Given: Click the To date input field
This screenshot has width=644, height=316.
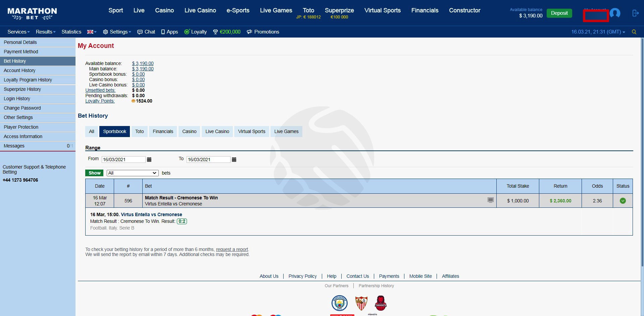Looking at the screenshot, I should coord(208,160).
